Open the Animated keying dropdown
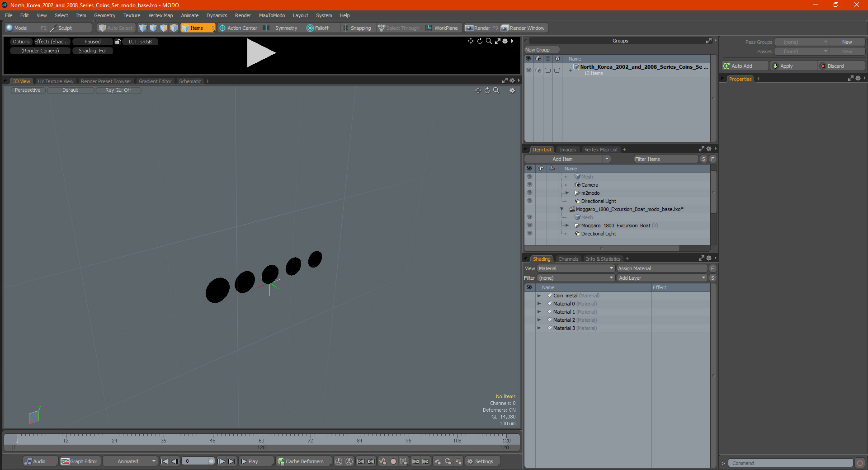This screenshot has height=470, width=868. pyautogui.click(x=130, y=461)
